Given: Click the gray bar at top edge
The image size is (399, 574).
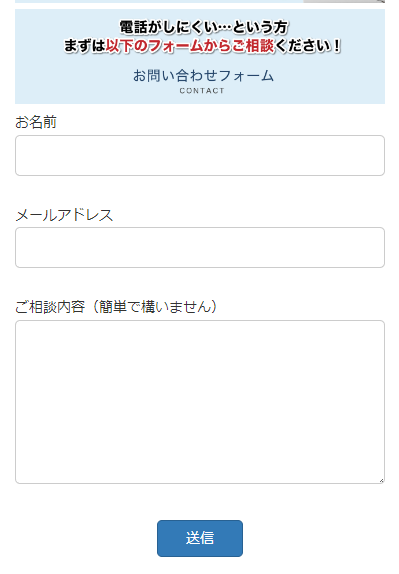Looking at the screenshot, I should [x=344, y=1].
